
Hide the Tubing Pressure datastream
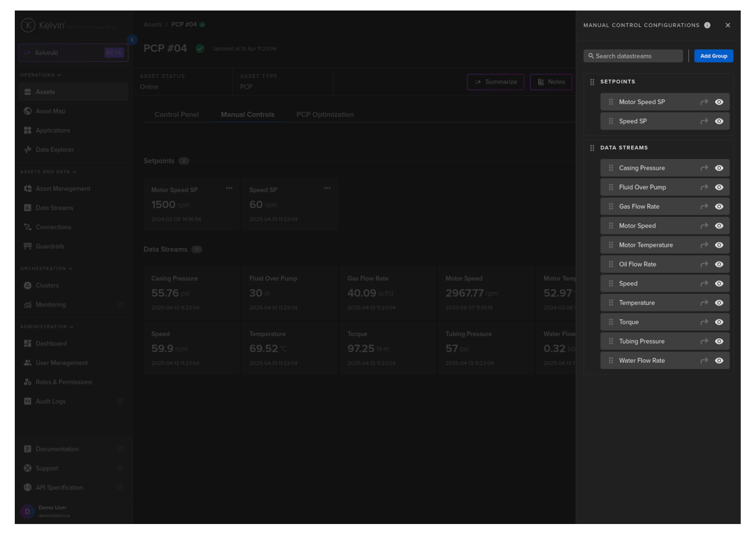(x=719, y=342)
